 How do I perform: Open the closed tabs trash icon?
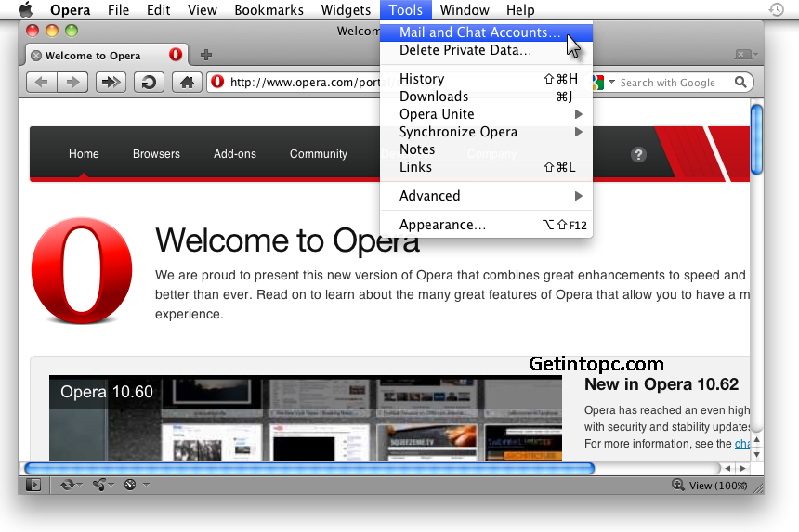747,54
